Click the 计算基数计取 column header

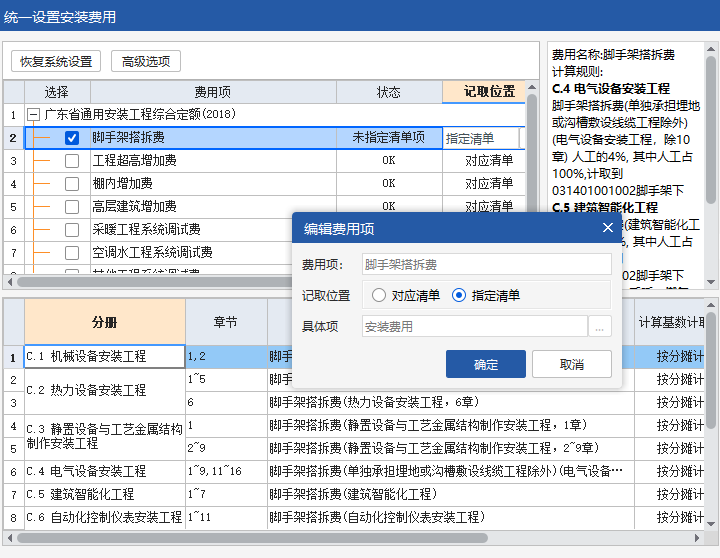[669, 322]
